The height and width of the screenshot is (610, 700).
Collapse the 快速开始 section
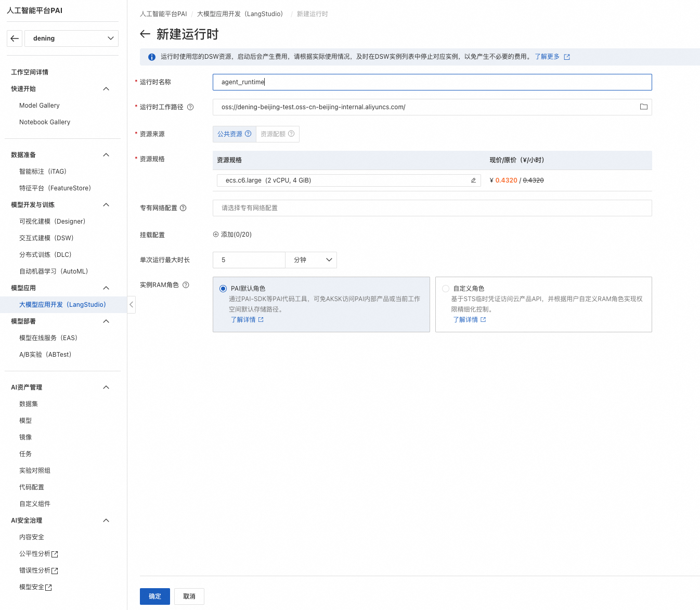(106, 89)
